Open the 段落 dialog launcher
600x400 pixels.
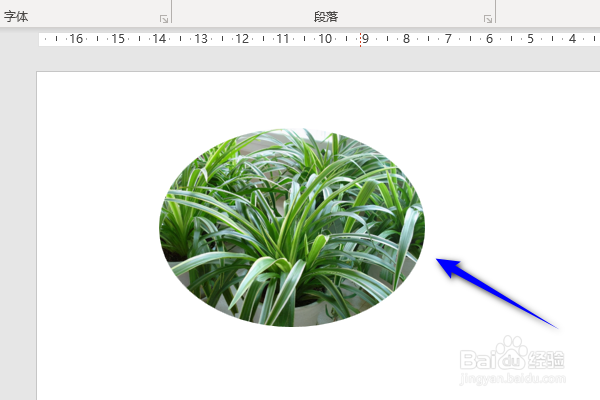click(488, 19)
